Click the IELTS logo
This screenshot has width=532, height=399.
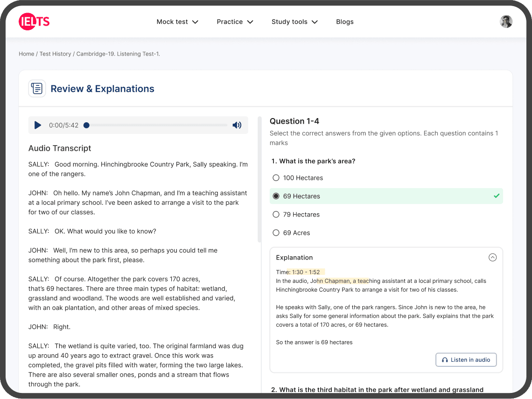click(x=34, y=21)
